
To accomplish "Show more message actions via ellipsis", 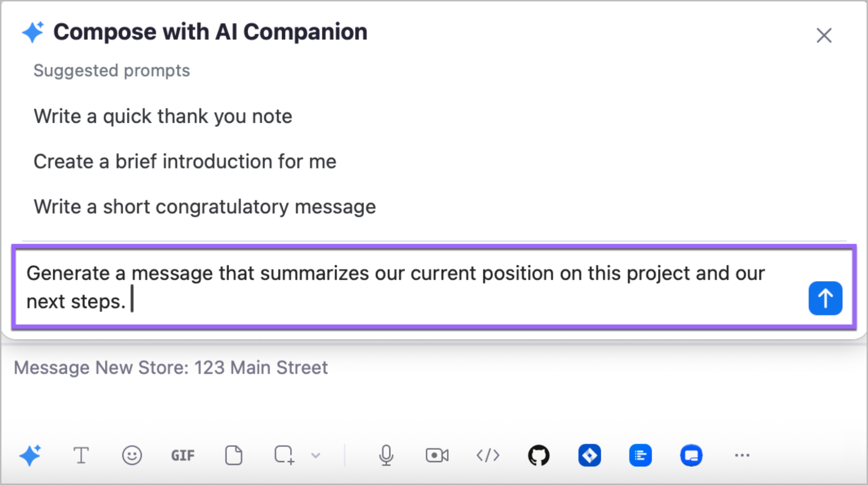I will [x=743, y=455].
